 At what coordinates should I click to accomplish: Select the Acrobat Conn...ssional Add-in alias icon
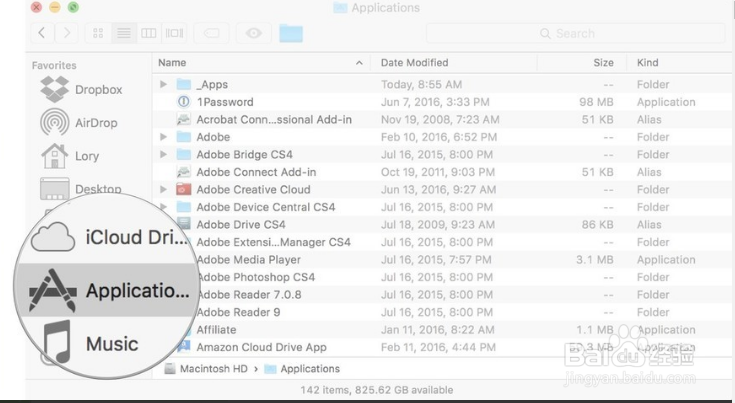[183, 119]
